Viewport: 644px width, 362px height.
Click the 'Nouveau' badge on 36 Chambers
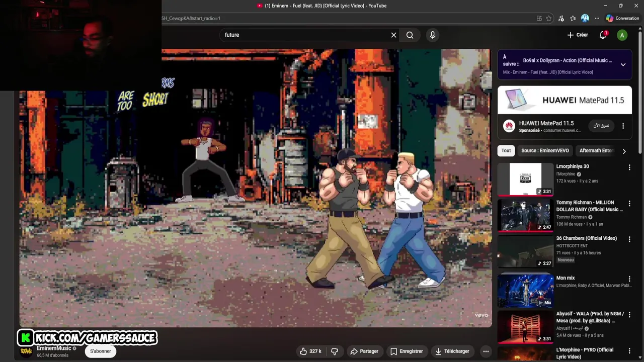(566, 260)
